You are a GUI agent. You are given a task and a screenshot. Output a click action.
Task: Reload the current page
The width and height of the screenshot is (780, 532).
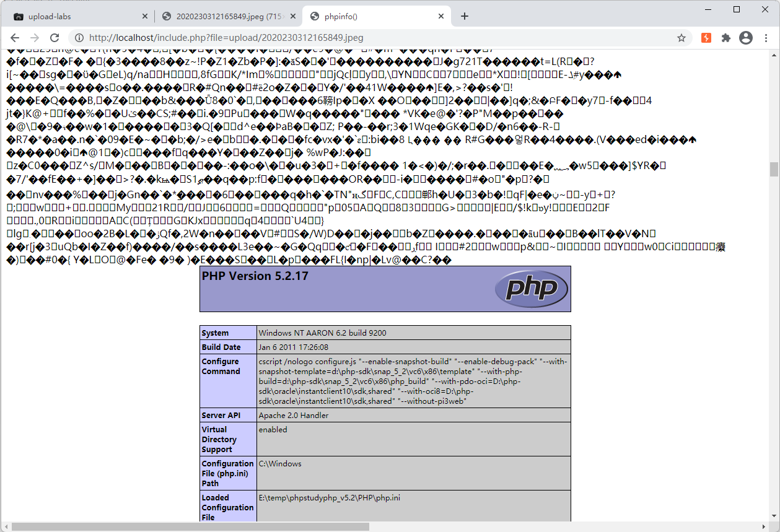[x=56, y=38]
